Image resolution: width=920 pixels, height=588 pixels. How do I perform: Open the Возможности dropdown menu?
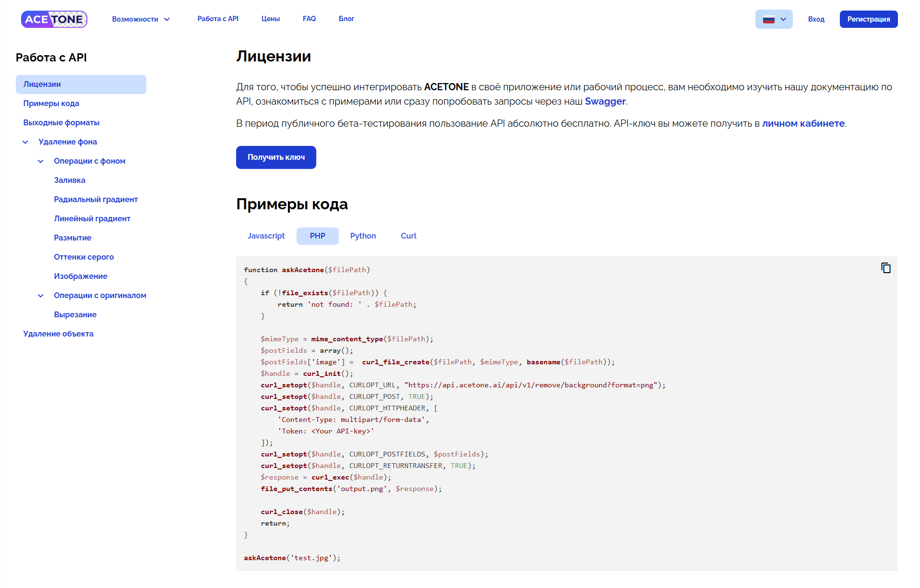[141, 19]
